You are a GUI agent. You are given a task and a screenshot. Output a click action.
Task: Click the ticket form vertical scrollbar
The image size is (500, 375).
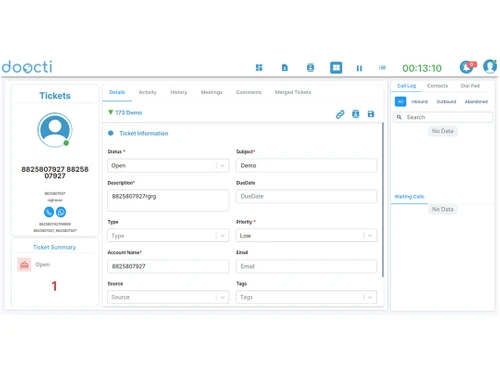[x=383, y=200]
